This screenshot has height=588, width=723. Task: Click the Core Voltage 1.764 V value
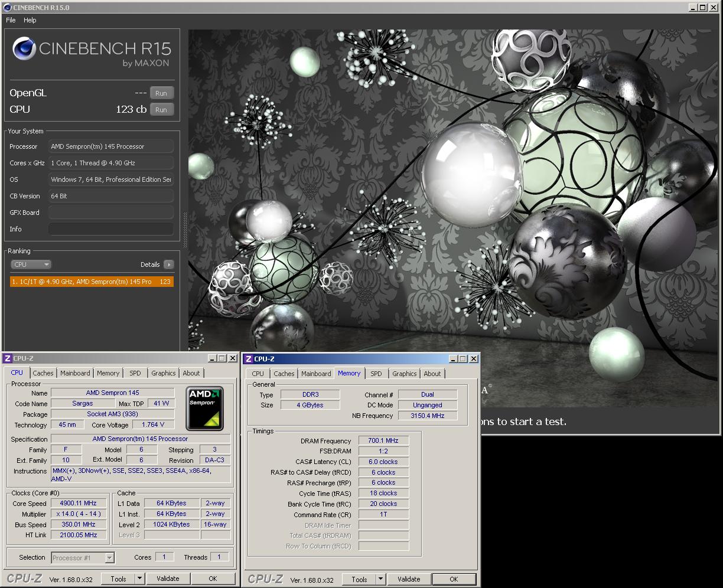tap(154, 425)
